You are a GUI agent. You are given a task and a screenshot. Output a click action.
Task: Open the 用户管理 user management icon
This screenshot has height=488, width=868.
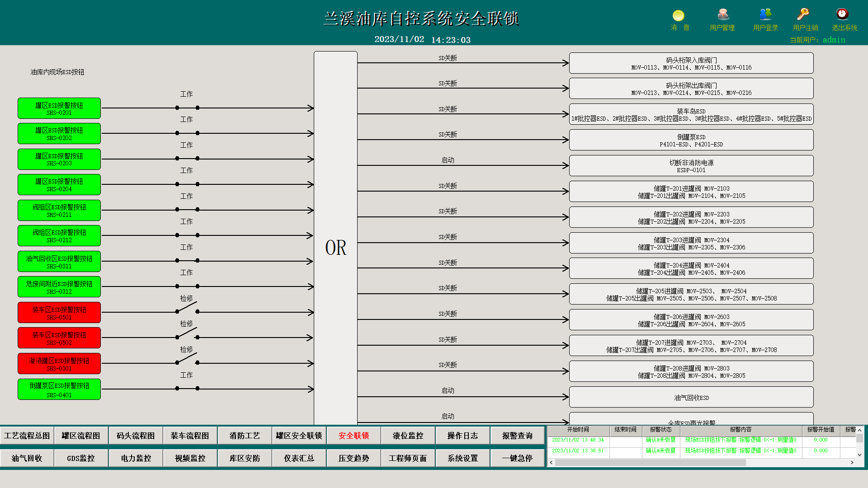pos(722,15)
